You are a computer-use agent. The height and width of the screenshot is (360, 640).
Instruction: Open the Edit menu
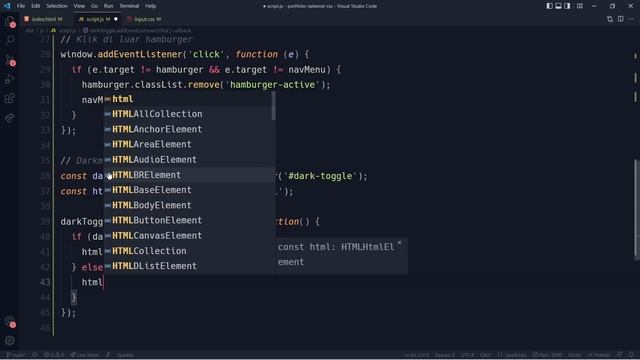pos(36,6)
